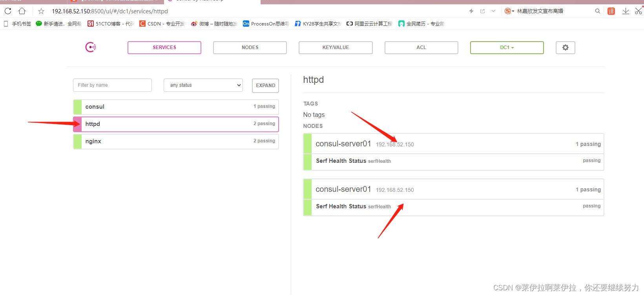Open Consul settings gear icon
The image size is (644, 295).
point(566,47)
